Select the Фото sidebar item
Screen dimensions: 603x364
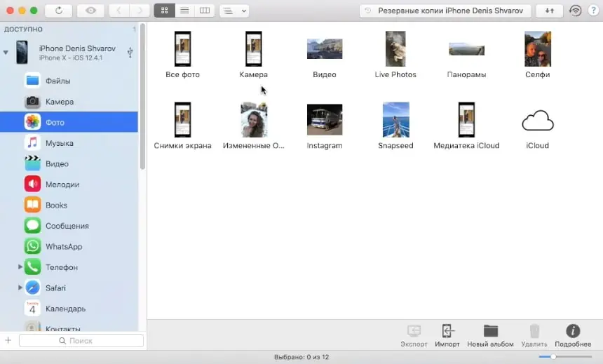69,122
